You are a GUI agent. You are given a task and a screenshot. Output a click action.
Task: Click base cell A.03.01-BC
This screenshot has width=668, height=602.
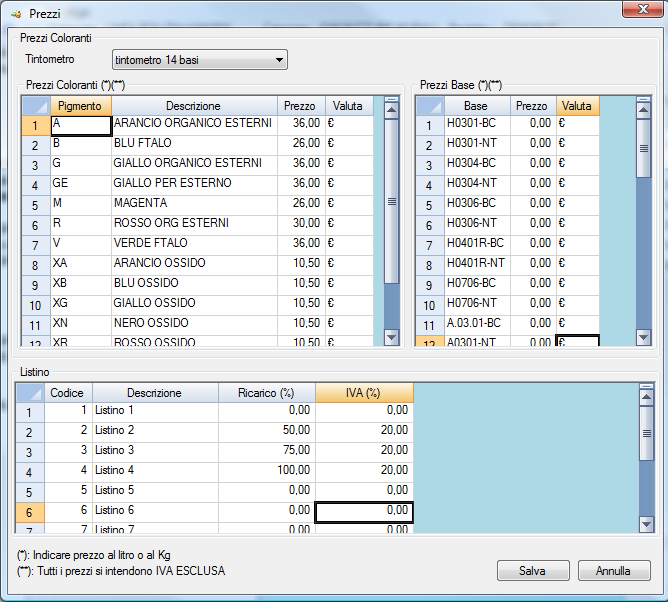[x=477, y=326]
